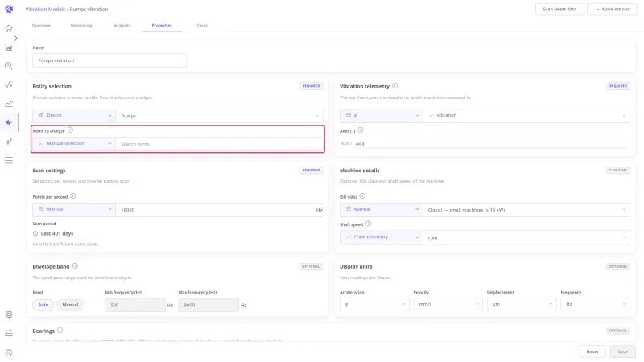
Task: Open the user account icon in sidebar
Action: 9,352
